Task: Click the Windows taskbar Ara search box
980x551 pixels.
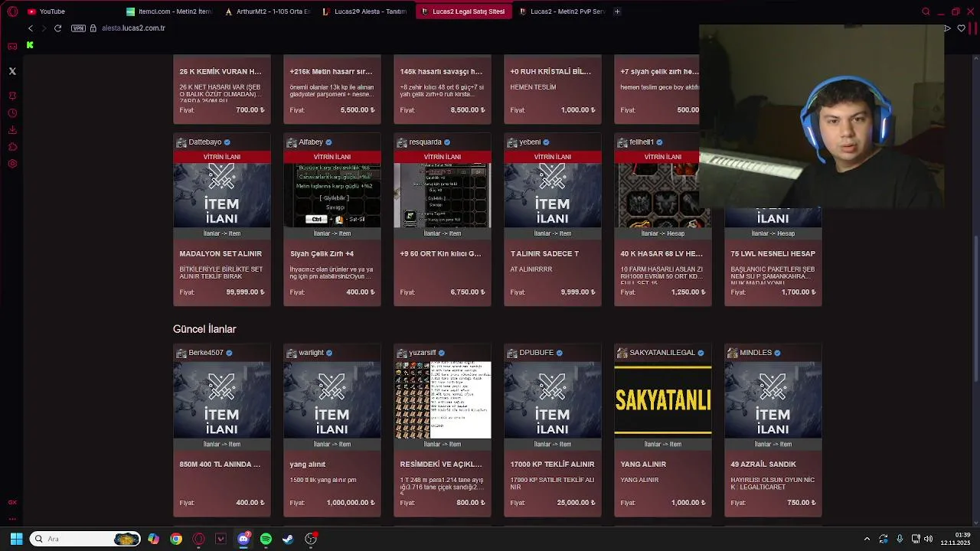Action: pos(85,539)
